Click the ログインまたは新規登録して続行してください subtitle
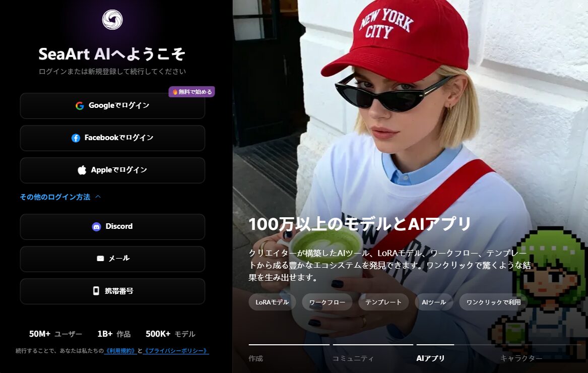 [x=112, y=71]
